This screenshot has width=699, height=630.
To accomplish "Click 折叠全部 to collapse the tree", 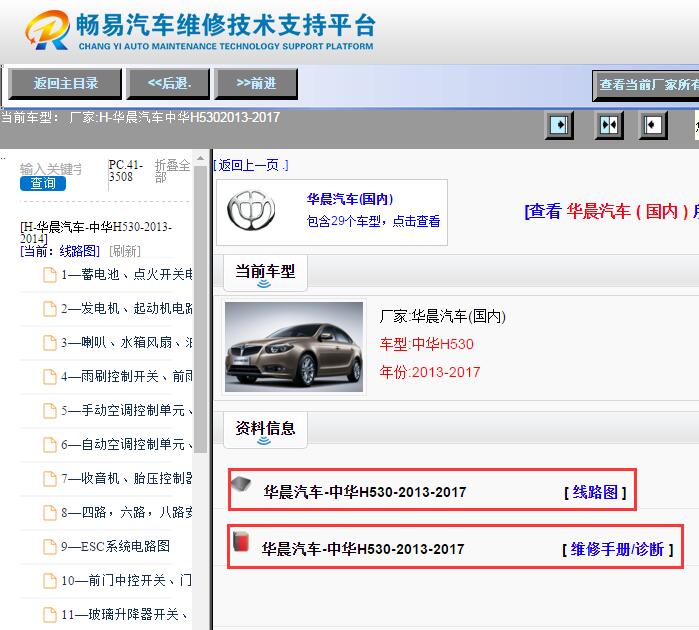I will coord(172,171).
